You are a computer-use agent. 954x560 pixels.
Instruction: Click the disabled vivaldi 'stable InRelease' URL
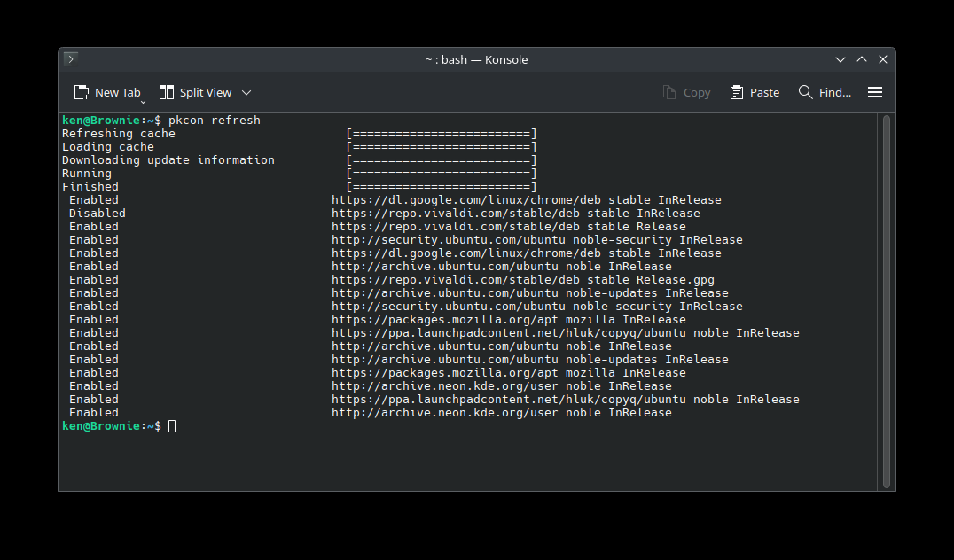click(516, 214)
